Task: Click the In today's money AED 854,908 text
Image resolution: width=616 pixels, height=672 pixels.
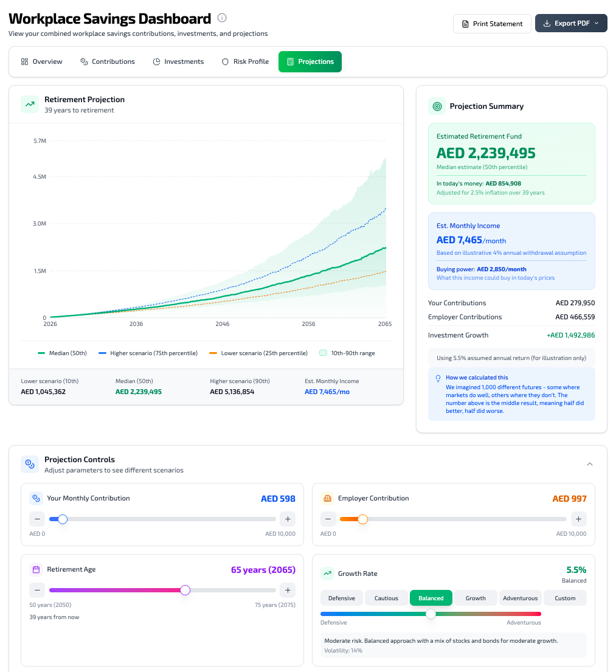Action: point(479,184)
